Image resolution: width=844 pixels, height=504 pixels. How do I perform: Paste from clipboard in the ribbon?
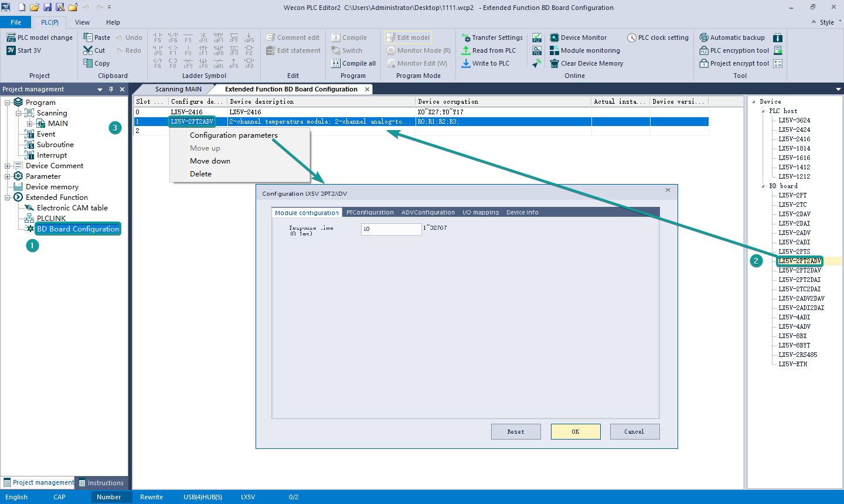click(x=97, y=38)
